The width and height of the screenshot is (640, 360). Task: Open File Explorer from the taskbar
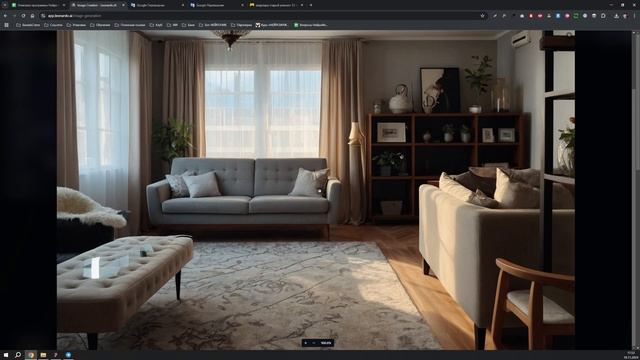43,355
